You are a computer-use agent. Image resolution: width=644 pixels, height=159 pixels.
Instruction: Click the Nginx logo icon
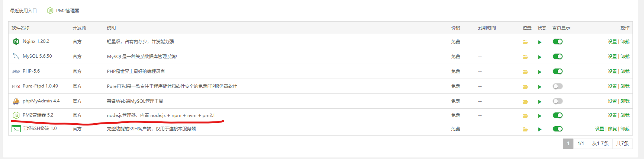pyautogui.click(x=16, y=42)
